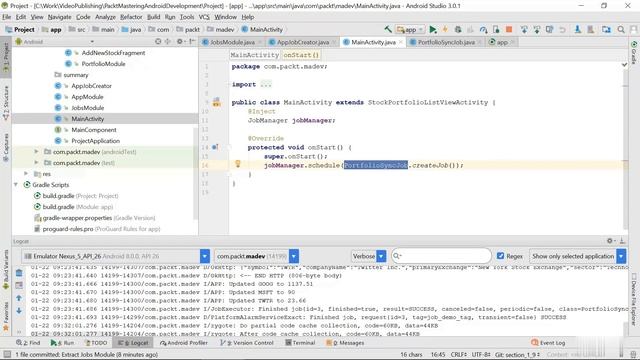Click scroll from source target icon
This screenshot has width=640, height=360.
click(158, 42)
